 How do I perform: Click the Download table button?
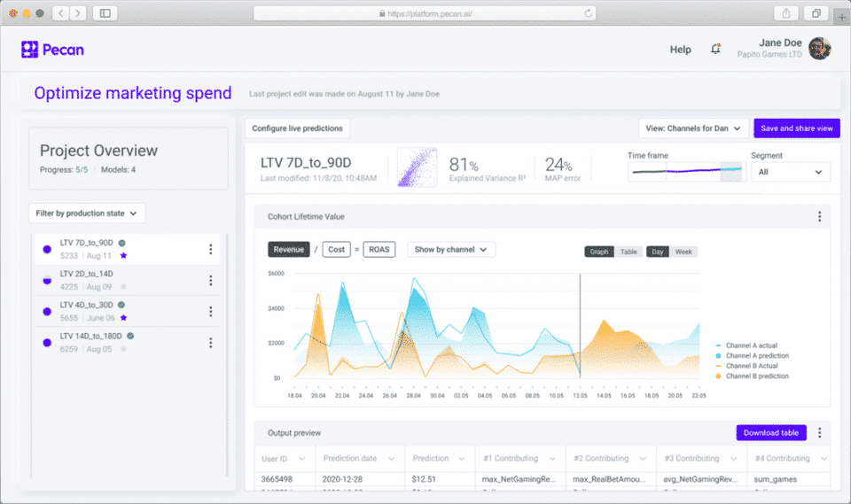(770, 432)
